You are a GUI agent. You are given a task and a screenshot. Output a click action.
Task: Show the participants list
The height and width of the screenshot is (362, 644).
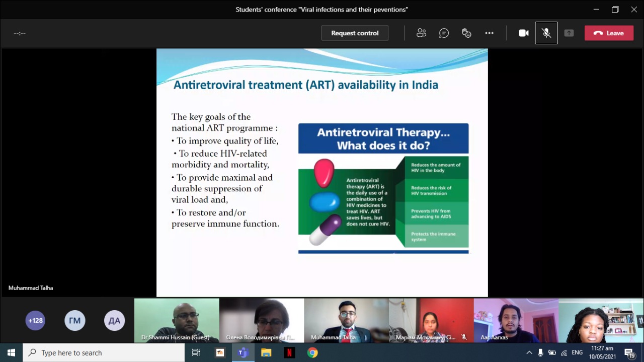(x=421, y=33)
